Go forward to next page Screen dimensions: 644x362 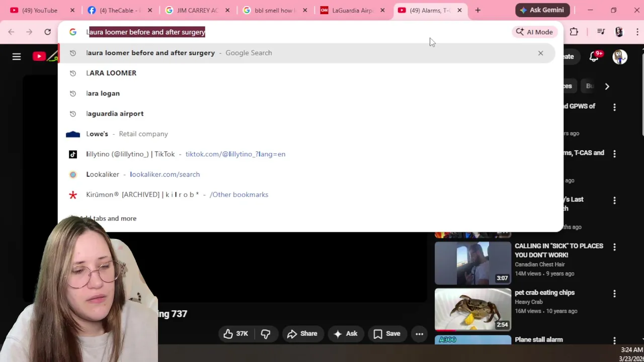click(29, 32)
